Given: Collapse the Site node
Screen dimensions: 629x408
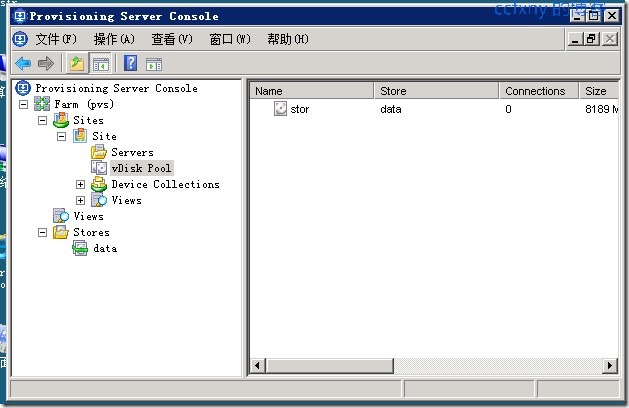Looking at the screenshot, I should 61,136.
